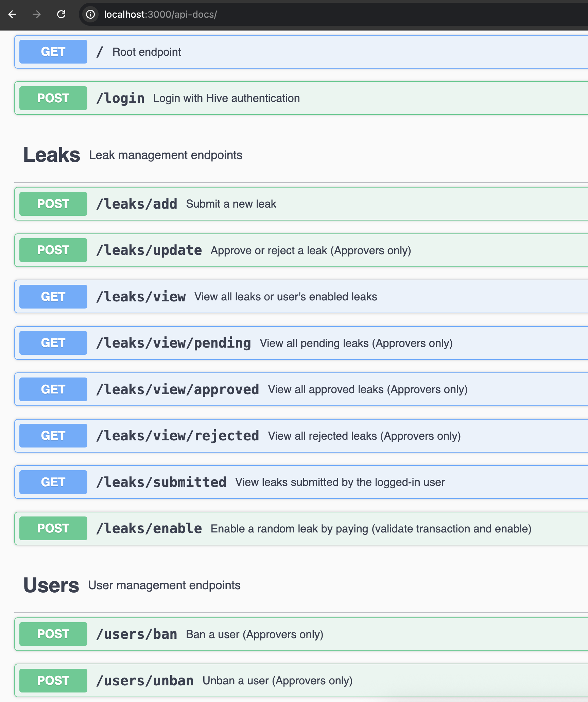Click the GET badge on /leaks/view
Image resolution: width=588 pixels, height=702 pixels.
pyautogui.click(x=53, y=296)
